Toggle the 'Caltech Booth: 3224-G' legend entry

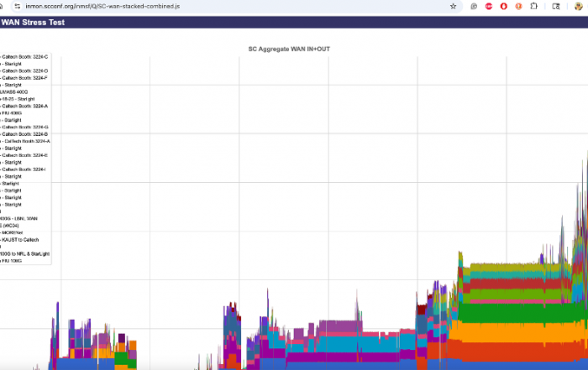pos(25,127)
